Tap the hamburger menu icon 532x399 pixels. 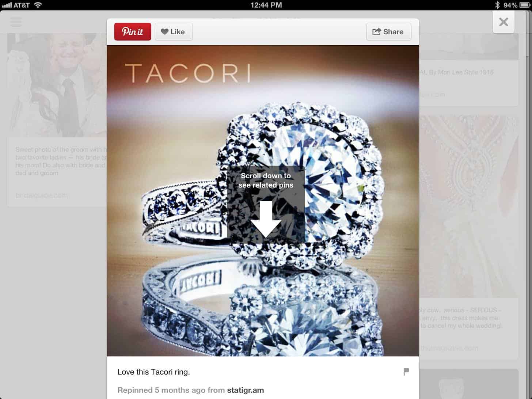16,22
